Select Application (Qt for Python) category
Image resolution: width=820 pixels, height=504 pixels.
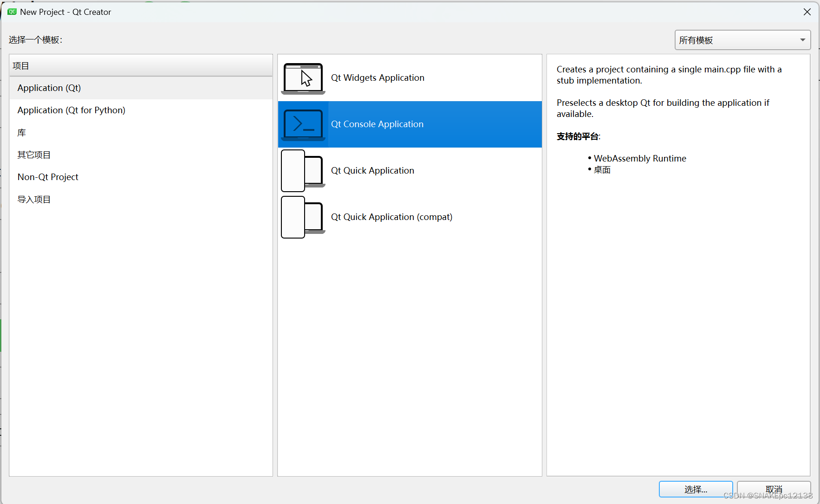(x=141, y=110)
